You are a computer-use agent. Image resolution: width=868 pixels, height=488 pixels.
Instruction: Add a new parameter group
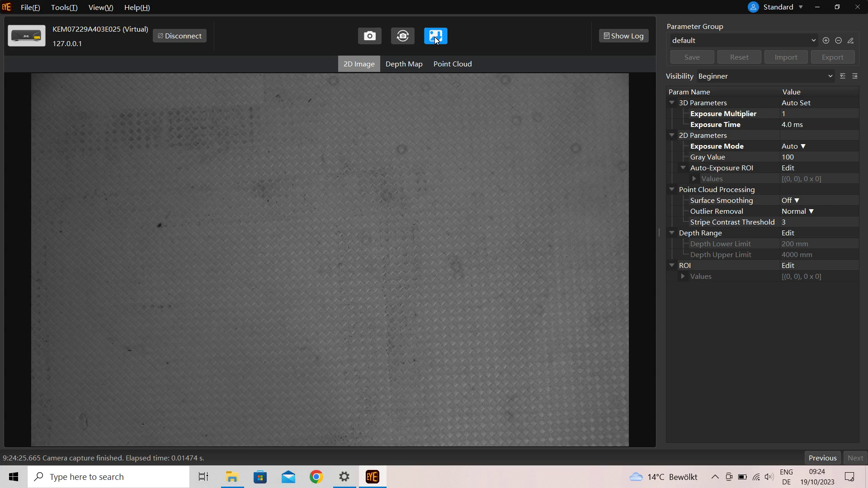point(826,41)
